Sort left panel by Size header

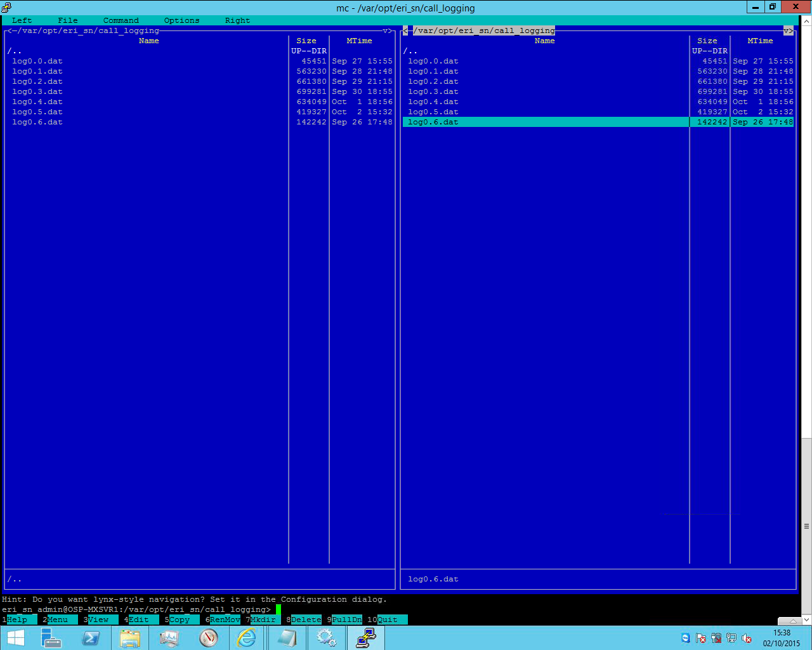pyautogui.click(x=306, y=41)
